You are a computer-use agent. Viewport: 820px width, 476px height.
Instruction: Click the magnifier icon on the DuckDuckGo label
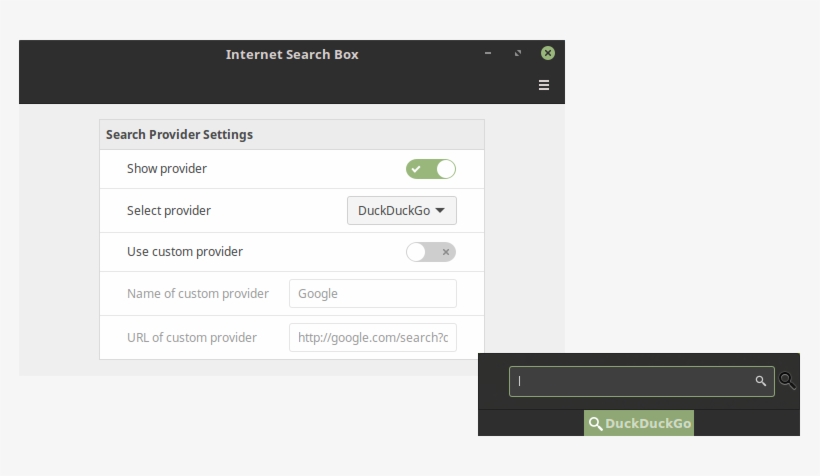click(595, 424)
